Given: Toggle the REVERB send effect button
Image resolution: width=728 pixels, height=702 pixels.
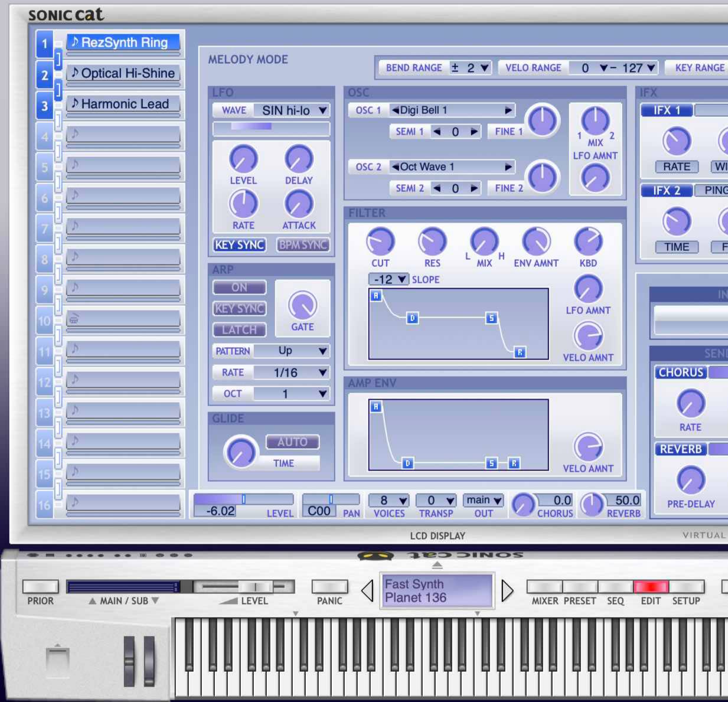Looking at the screenshot, I should point(681,449).
